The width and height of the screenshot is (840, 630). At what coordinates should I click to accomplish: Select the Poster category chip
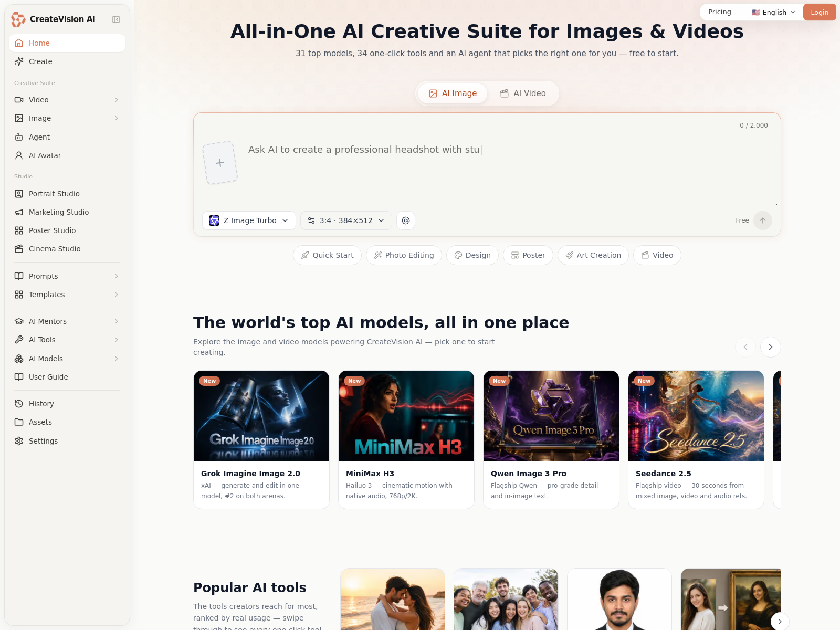528,255
